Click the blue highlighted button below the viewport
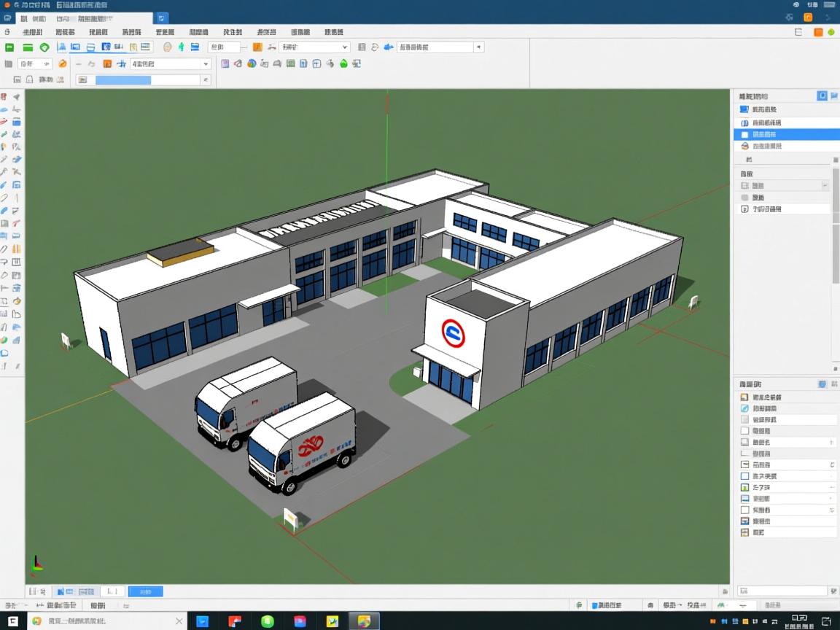This screenshot has width=840, height=630. coord(146,591)
